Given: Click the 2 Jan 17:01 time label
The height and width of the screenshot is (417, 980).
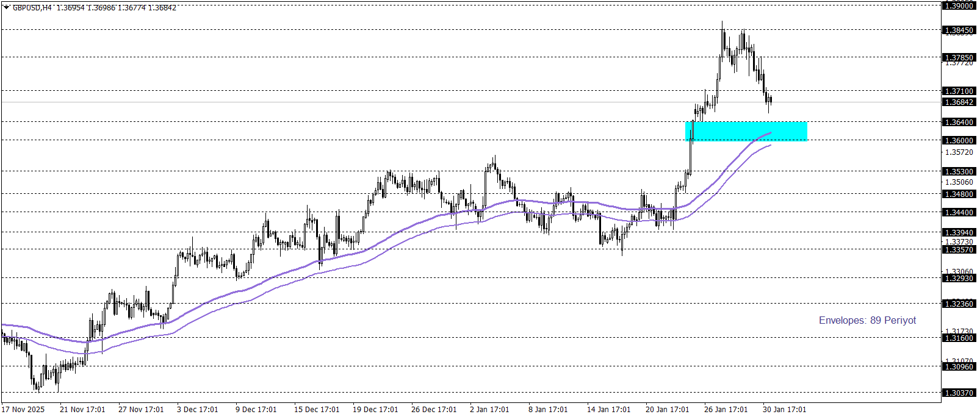Looking at the screenshot, I should [489, 409].
